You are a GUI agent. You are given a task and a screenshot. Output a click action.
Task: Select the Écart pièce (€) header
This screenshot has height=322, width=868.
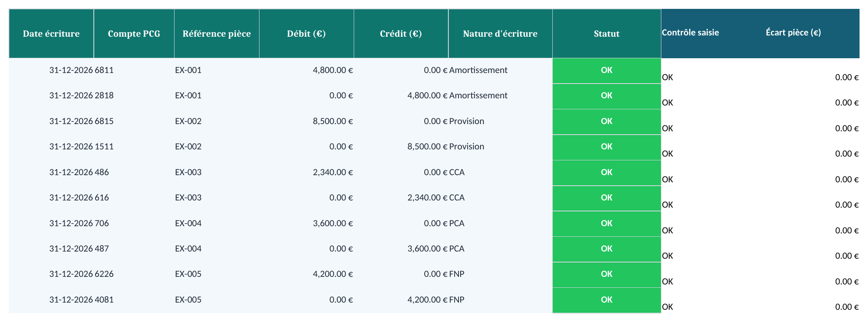click(x=793, y=32)
